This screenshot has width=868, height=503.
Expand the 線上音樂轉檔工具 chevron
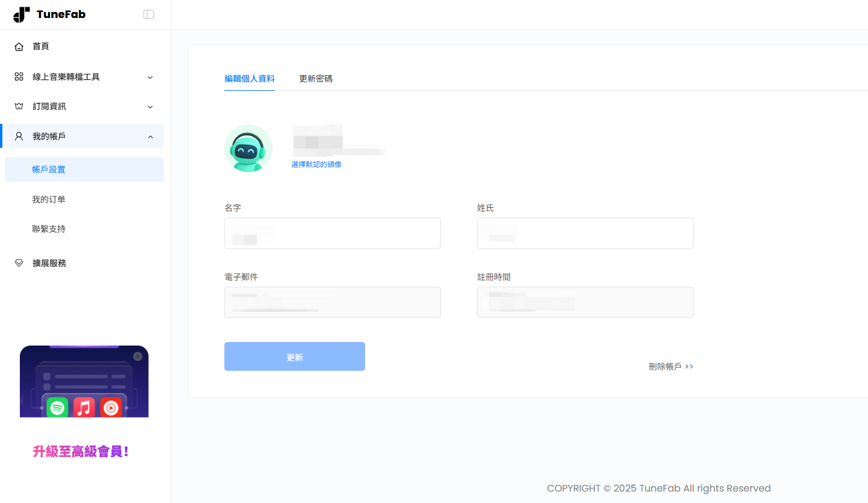coord(150,77)
